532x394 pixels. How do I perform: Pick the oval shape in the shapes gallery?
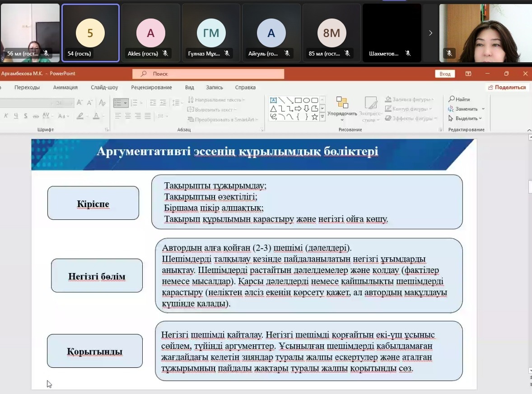[306, 100]
